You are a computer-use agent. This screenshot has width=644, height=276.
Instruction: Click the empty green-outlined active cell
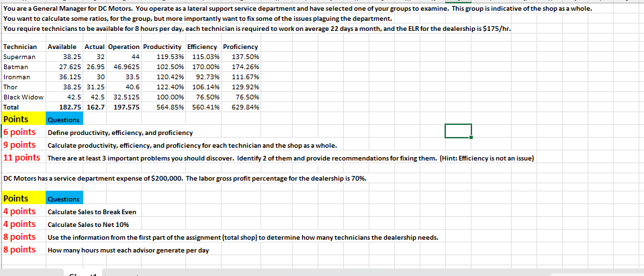click(458, 131)
